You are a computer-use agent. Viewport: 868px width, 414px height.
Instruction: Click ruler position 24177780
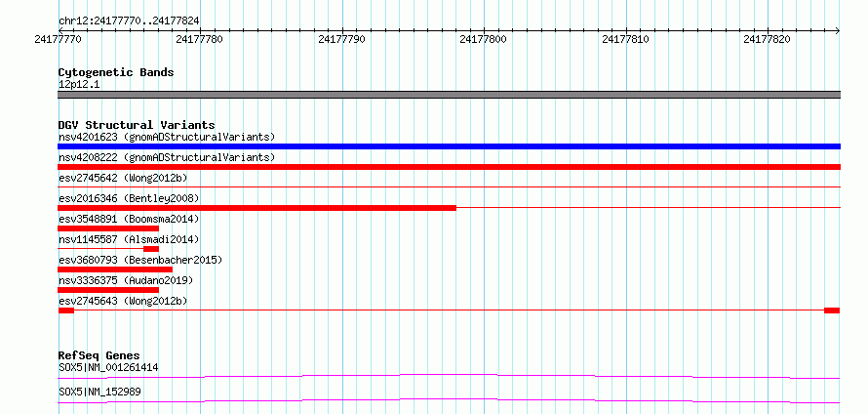[200, 39]
